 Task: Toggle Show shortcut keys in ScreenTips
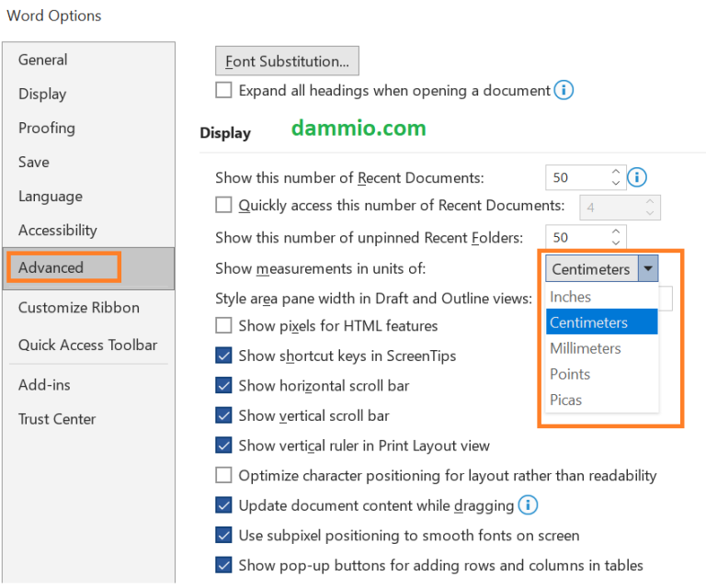[223, 356]
